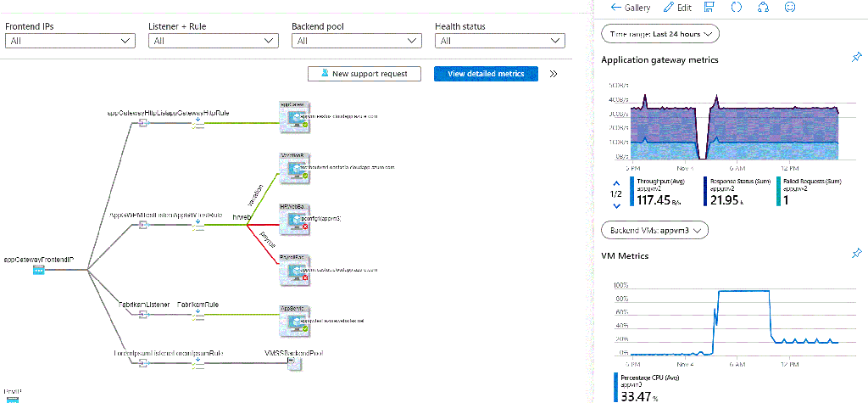
Task: Go back to Gallery
Action: point(631,8)
